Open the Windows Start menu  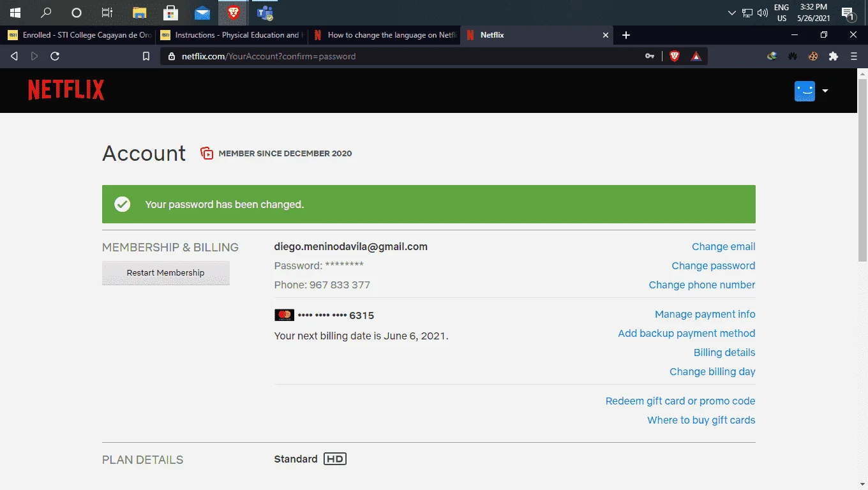tap(15, 13)
